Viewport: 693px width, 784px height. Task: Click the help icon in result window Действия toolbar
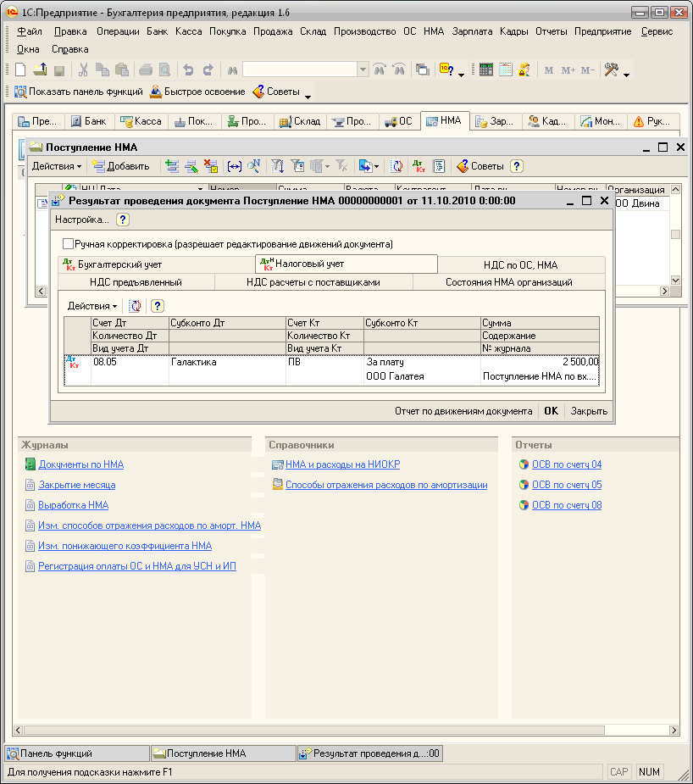point(158,306)
